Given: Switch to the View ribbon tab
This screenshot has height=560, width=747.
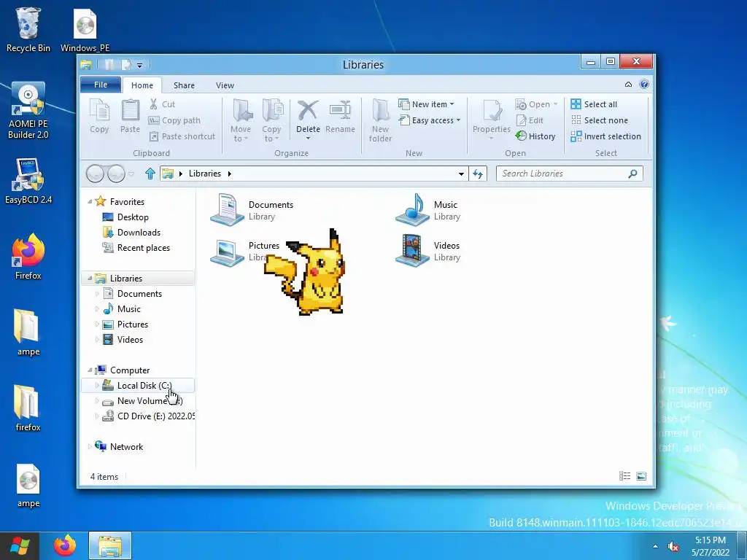Looking at the screenshot, I should tap(225, 85).
